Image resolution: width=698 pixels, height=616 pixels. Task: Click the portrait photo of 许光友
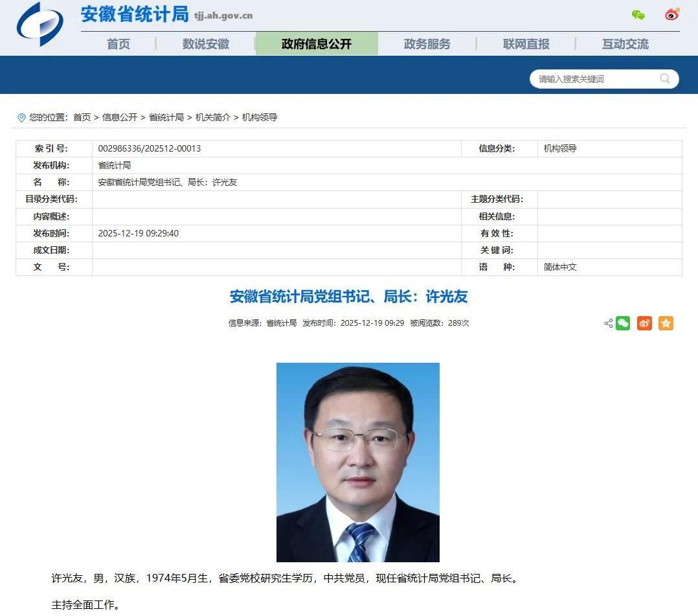(358, 461)
